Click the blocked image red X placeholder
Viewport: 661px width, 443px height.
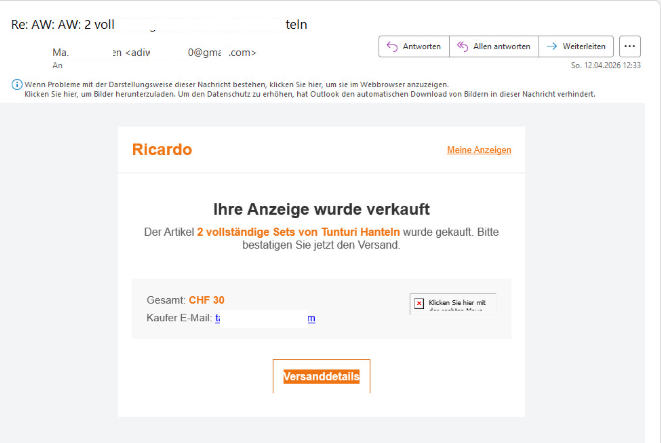[x=419, y=303]
